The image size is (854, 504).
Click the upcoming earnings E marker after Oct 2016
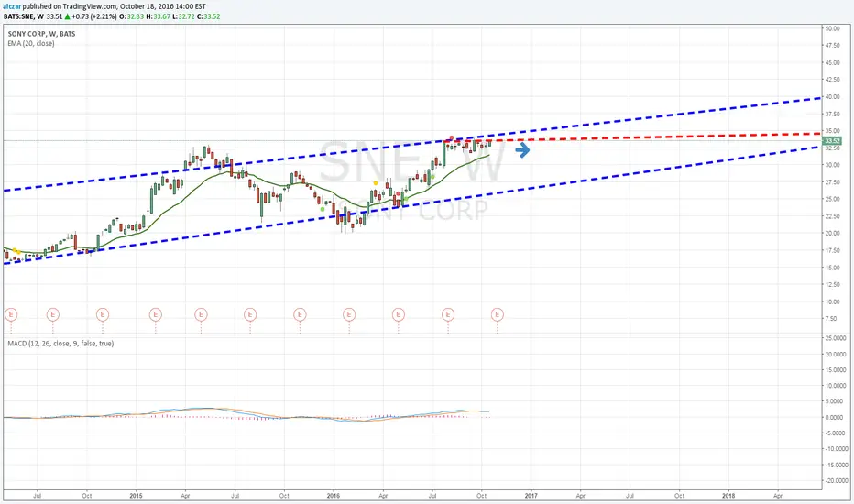tap(497, 314)
